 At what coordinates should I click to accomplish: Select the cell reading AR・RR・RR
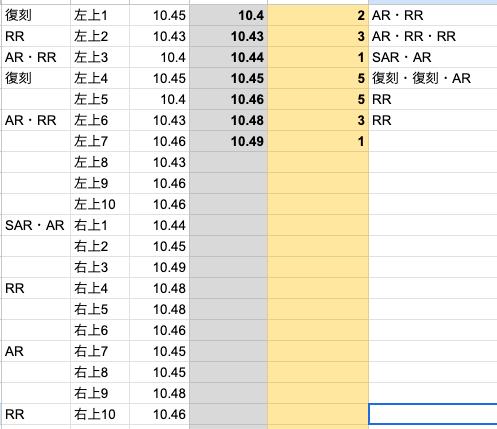(433, 36)
